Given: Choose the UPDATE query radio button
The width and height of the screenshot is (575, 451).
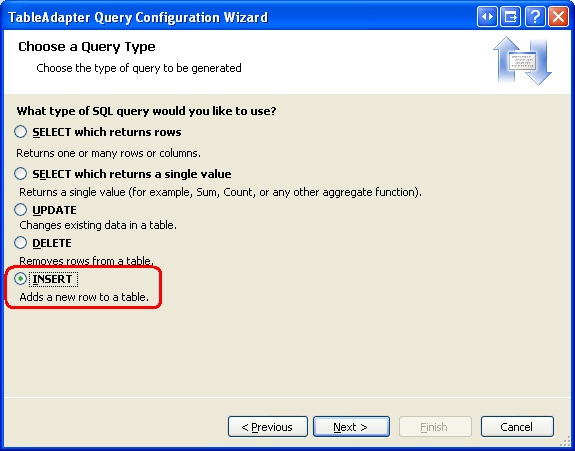Looking at the screenshot, I should pyautogui.click(x=21, y=209).
